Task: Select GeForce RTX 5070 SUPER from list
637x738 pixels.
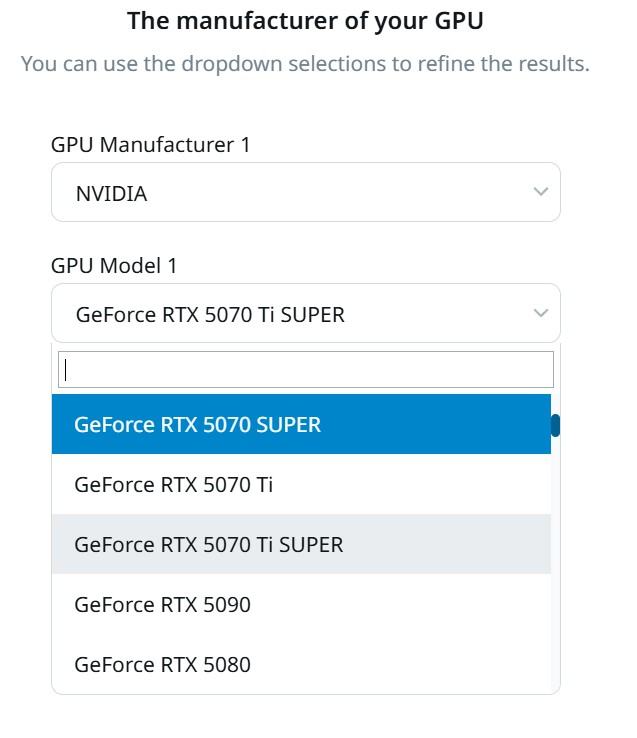Action: (197, 424)
